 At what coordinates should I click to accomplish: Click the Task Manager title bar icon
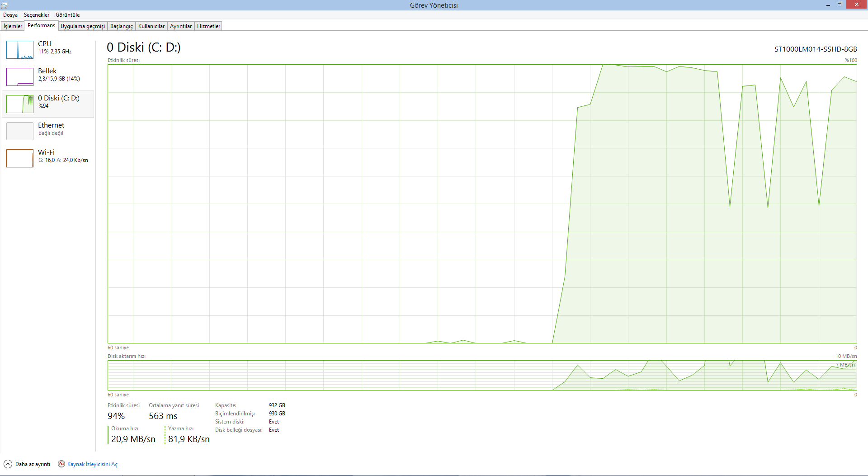tap(5, 5)
